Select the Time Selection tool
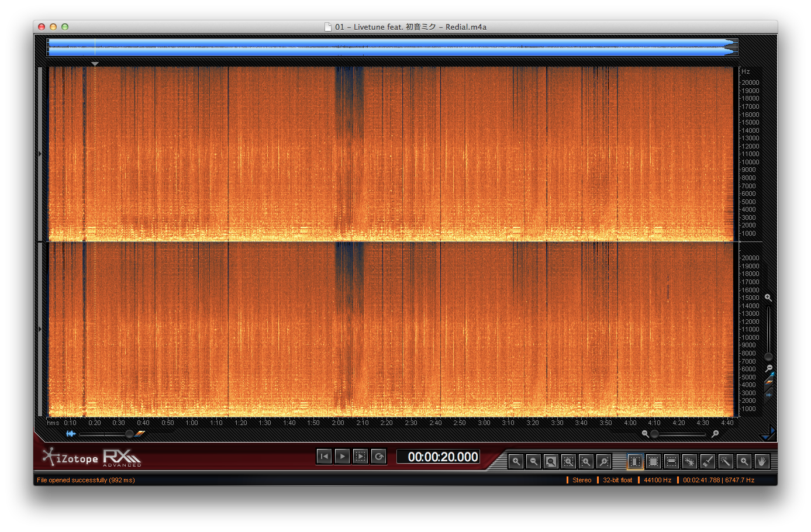The image size is (811, 532). click(636, 461)
